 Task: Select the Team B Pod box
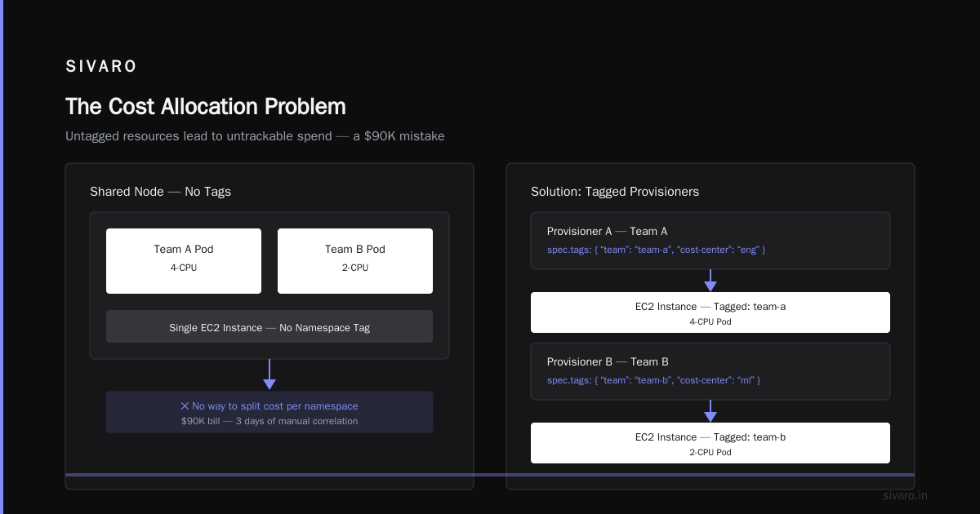click(355, 261)
